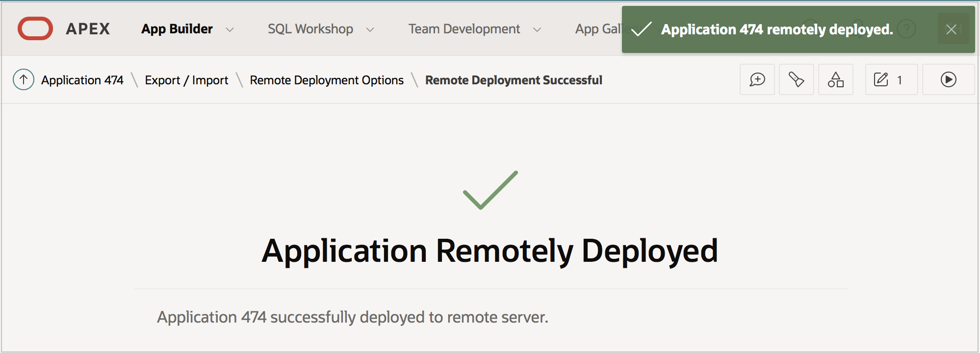Click the APEX product name text
Viewport: 980px width, 353px height.
click(88, 29)
